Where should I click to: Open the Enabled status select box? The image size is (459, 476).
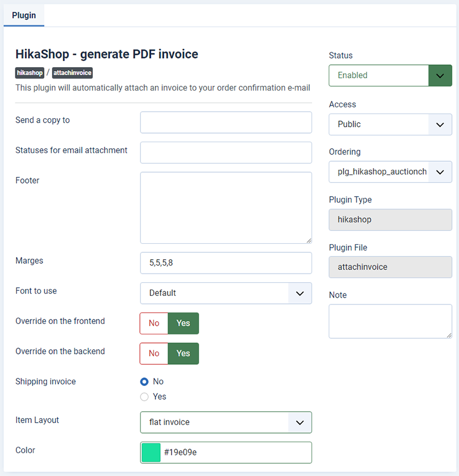[x=390, y=76]
